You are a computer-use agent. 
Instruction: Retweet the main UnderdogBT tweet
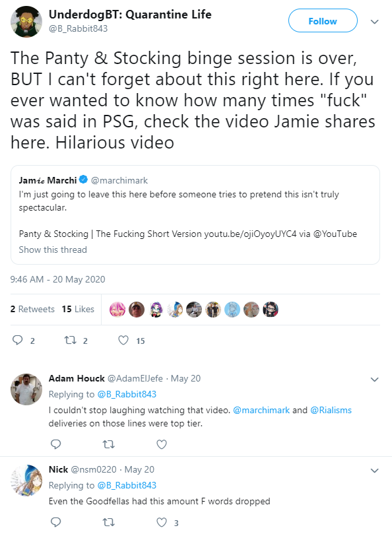(71, 340)
